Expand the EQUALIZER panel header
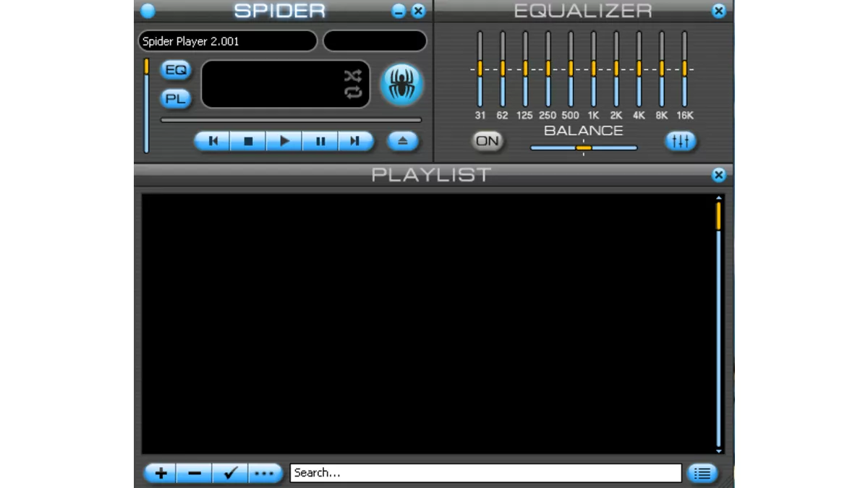 coord(583,11)
